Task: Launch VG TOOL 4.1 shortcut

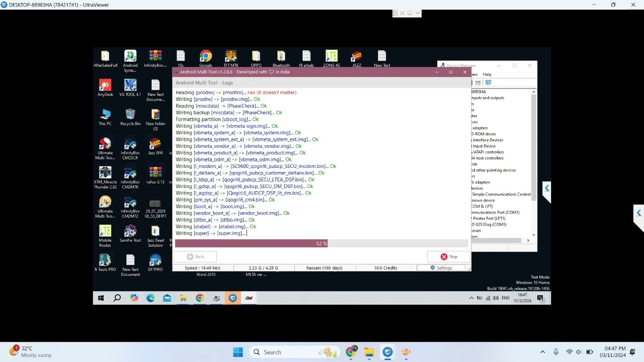Action: pyautogui.click(x=130, y=88)
